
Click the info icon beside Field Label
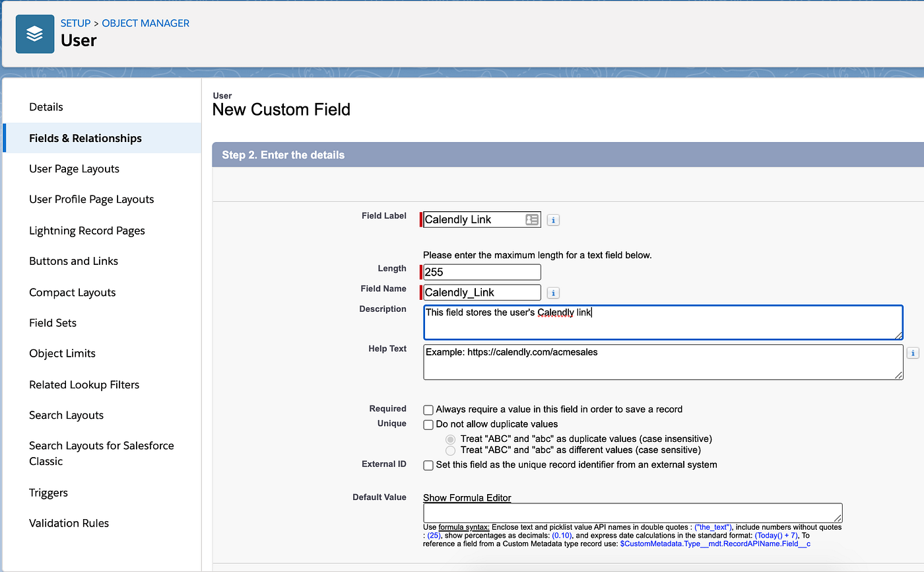point(554,220)
